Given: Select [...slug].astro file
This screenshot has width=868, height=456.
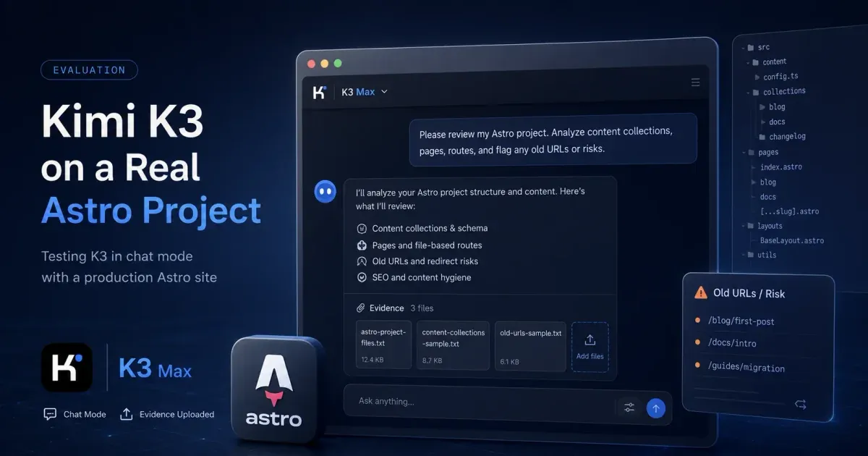Looking at the screenshot, I should click(x=788, y=211).
